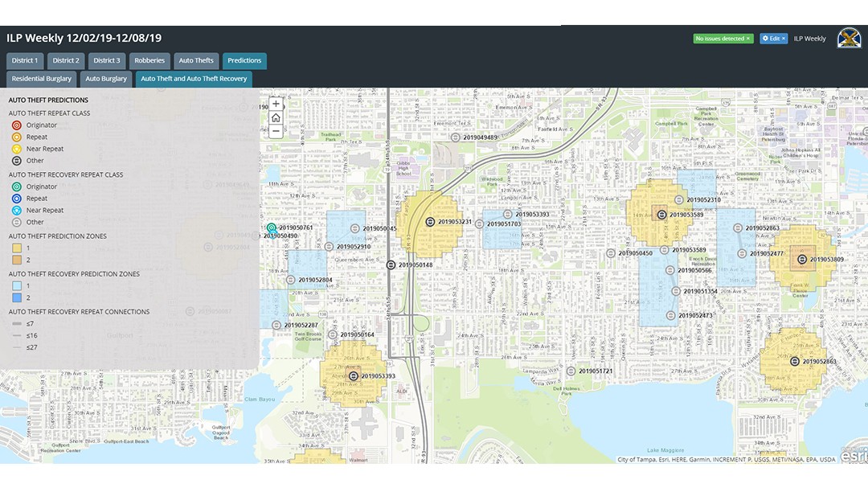Viewport: 868px width, 488px height.
Task: Click theft prediction zone 1 yellow swatch
Action: (x=17, y=248)
